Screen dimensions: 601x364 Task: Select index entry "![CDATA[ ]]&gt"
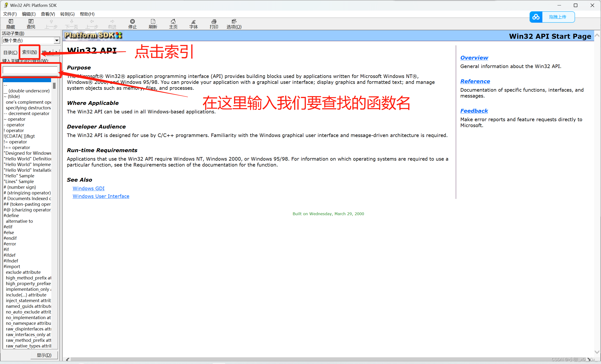click(x=19, y=136)
